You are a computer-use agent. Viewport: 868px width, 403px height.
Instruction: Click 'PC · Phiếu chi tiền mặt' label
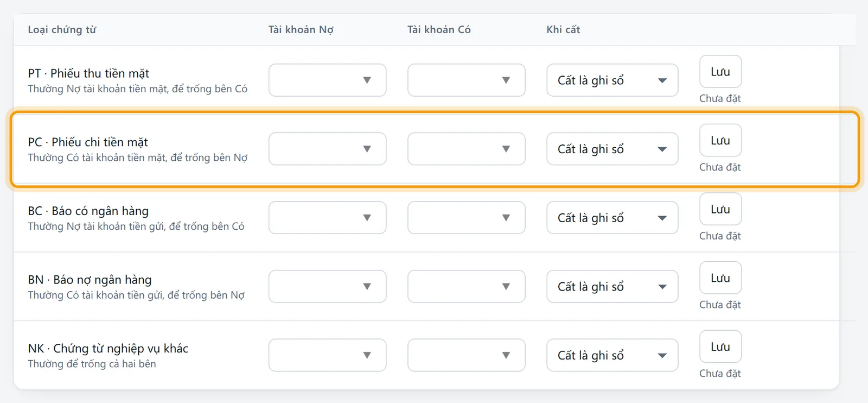point(88,142)
